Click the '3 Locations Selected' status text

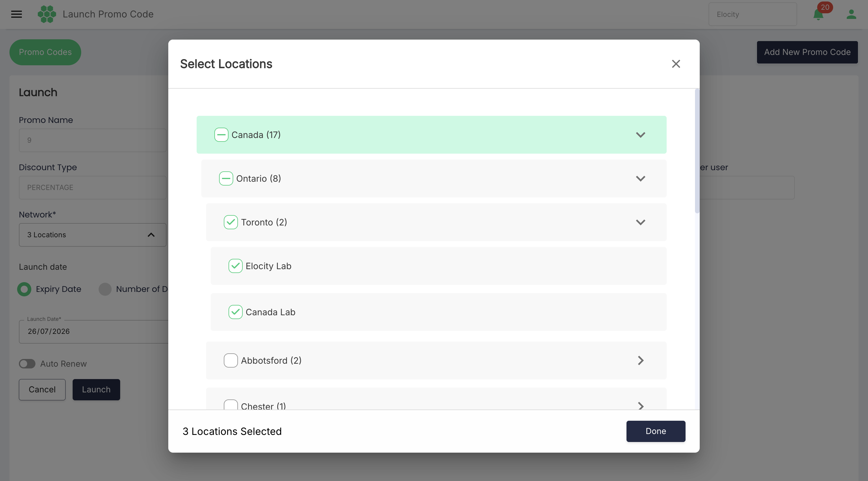232,431
